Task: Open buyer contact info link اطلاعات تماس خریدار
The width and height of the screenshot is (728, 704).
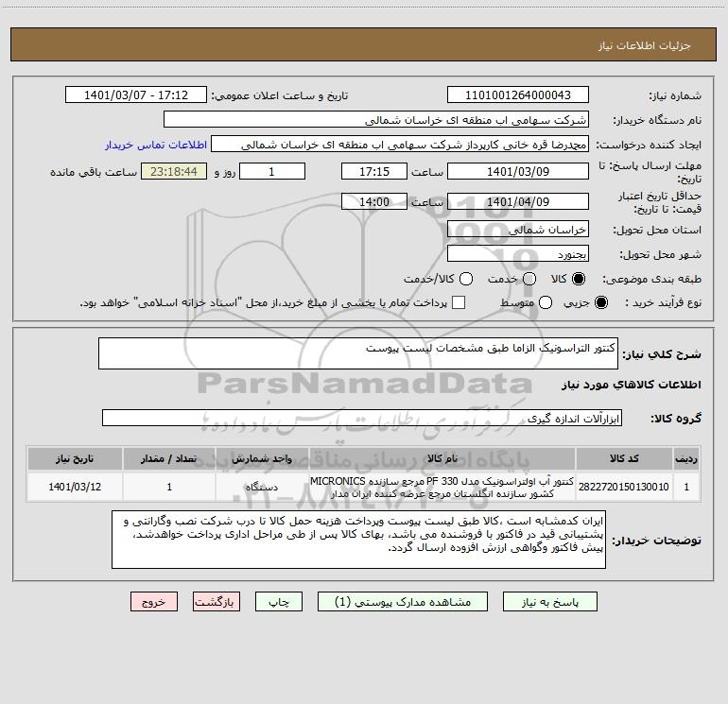Action: point(156,145)
